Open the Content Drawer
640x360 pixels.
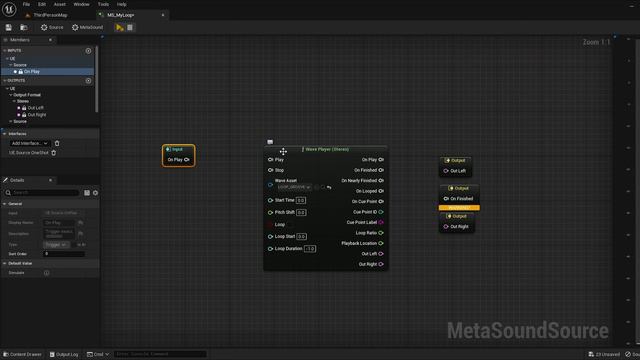(x=22, y=354)
